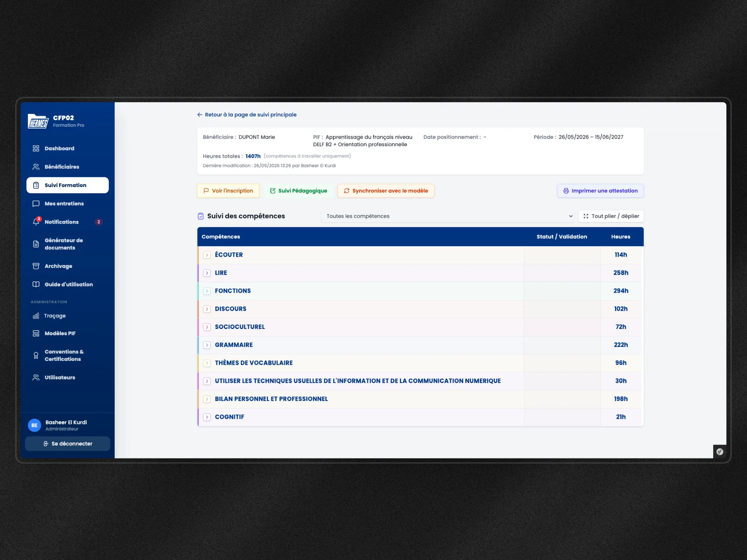Click the notifications count badge showing 2
This screenshot has width=747, height=560.
[99, 222]
